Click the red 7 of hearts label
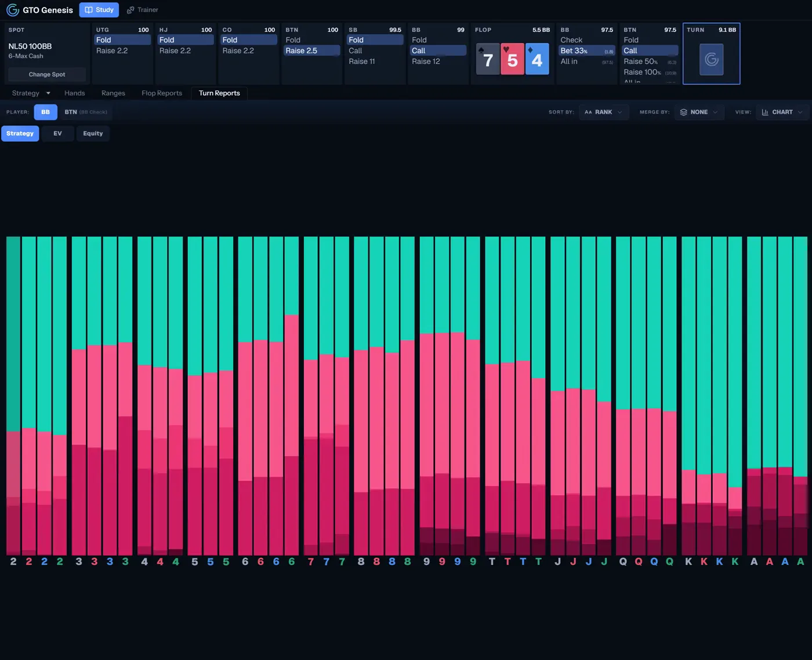812x660 pixels. coord(311,561)
